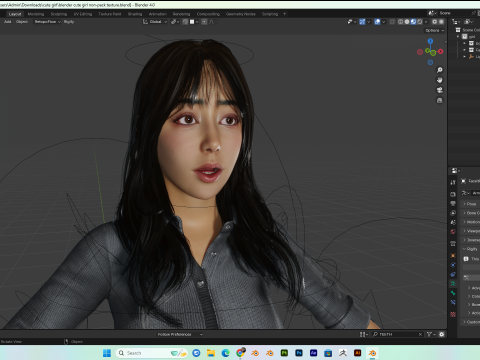
Task: Open the Render properties tab
Action: coord(453,194)
